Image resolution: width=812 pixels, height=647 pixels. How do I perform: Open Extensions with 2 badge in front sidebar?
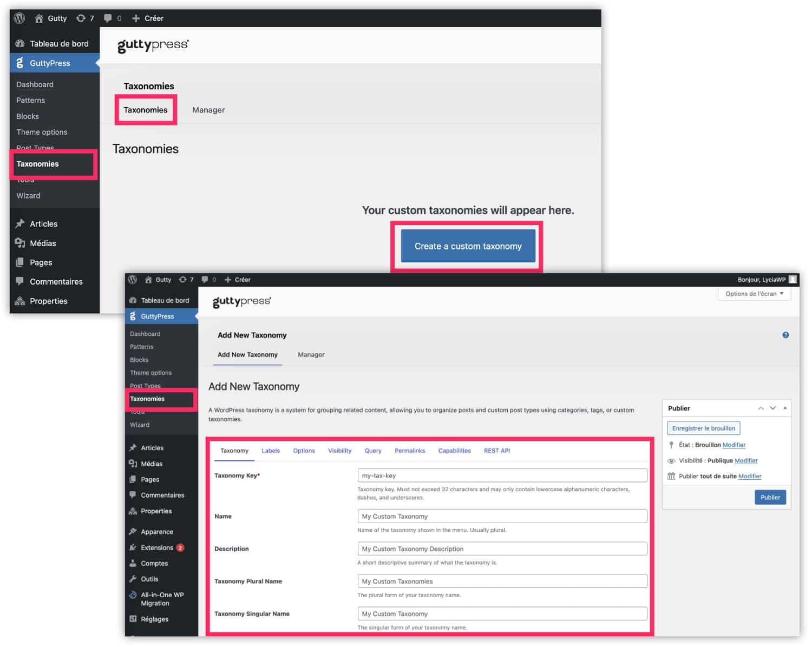click(161, 548)
